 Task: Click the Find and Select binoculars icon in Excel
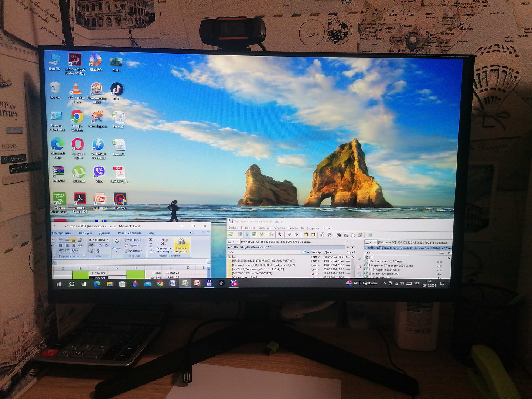(x=181, y=242)
